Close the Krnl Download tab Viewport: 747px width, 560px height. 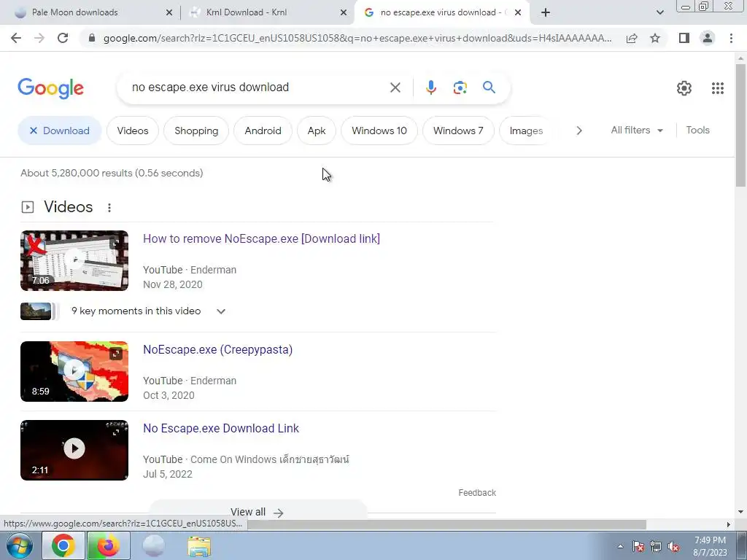pyautogui.click(x=344, y=13)
